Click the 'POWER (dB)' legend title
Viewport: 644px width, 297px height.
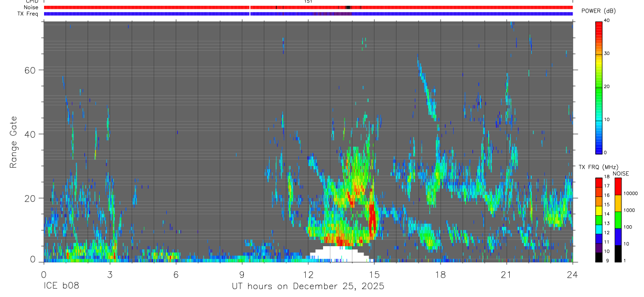coord(599,11)
